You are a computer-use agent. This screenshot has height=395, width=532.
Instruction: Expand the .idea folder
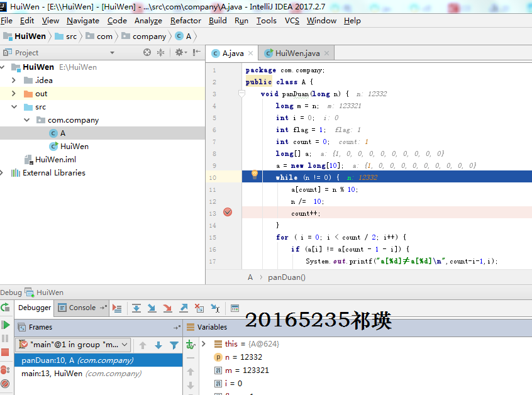click(14, 81)
